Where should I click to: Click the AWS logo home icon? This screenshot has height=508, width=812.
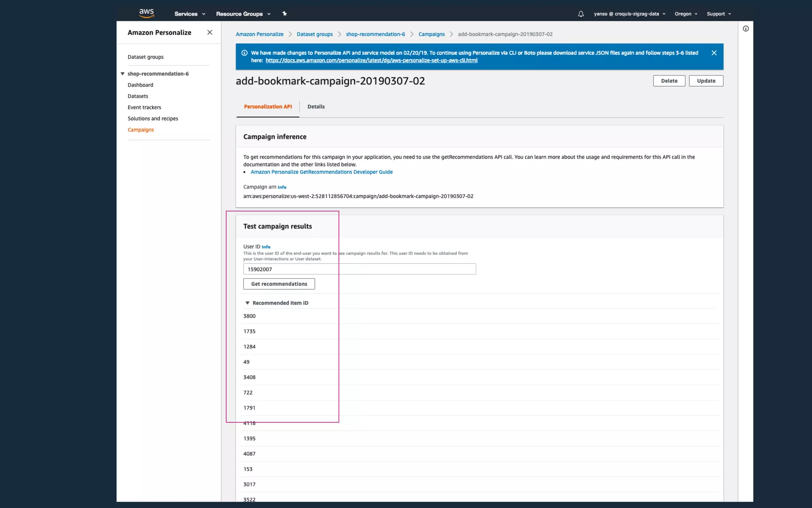click(146, 13)
